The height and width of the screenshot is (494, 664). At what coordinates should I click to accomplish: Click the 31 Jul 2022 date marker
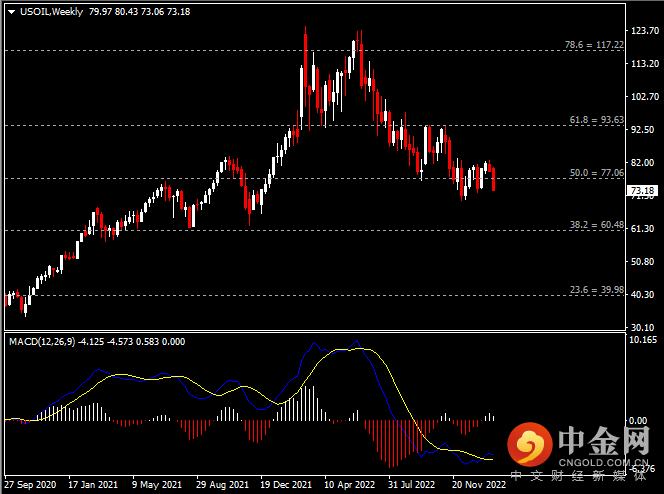coord(412,485)
